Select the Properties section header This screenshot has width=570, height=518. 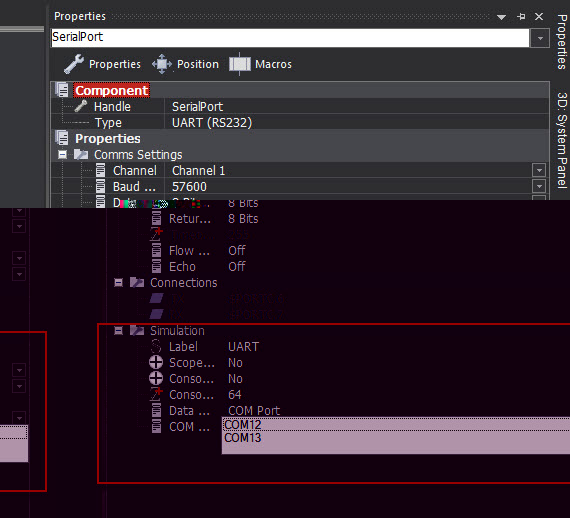pyautogui.click(x=108, y=138)
